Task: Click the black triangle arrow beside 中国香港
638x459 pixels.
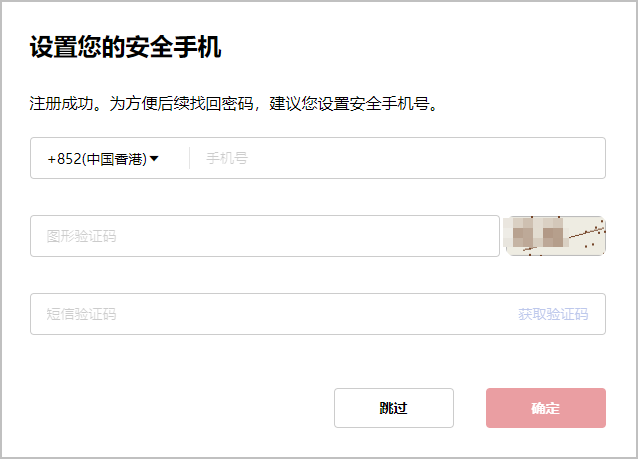Action: [154, 158]
